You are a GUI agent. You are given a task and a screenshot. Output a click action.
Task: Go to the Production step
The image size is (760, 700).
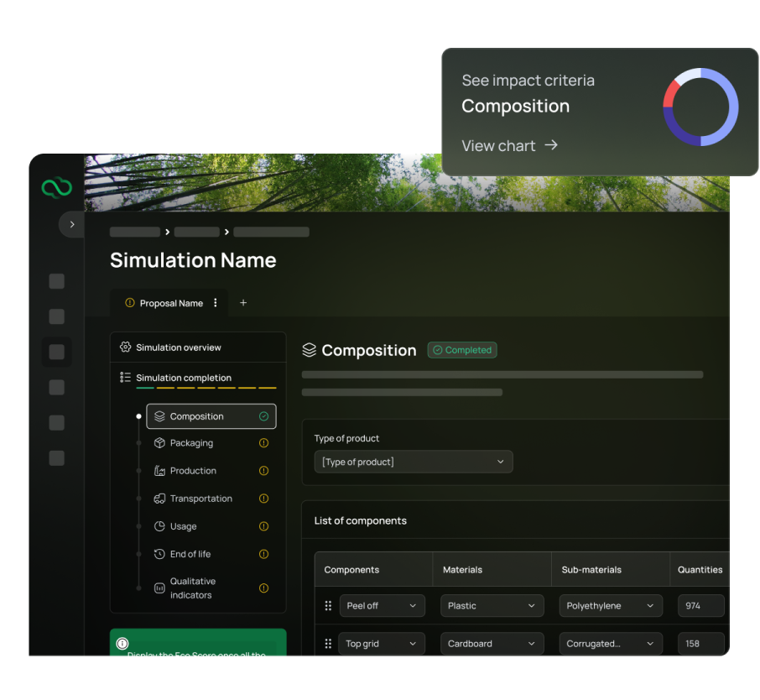pos(193,471)
